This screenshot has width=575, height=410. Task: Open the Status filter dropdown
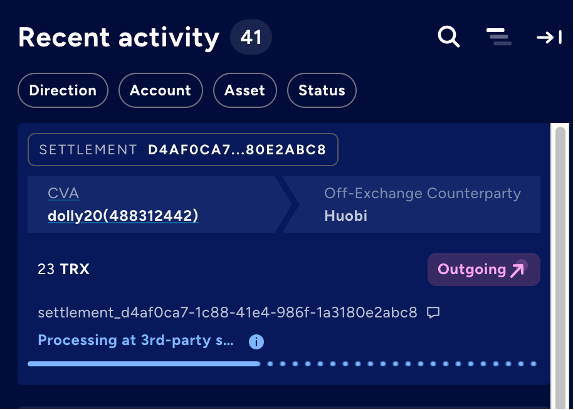click(x=322, y=90)
